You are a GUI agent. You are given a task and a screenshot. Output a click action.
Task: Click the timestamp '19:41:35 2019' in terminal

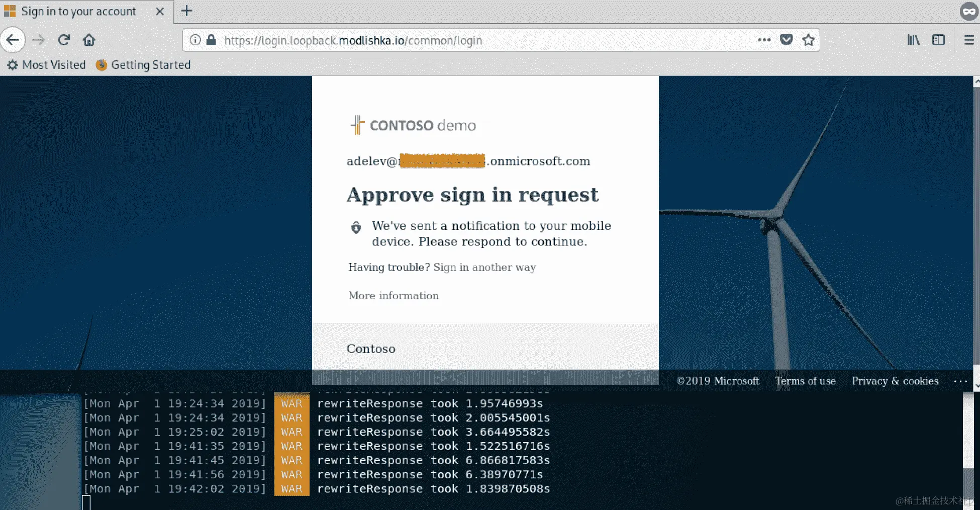[214, 446]
